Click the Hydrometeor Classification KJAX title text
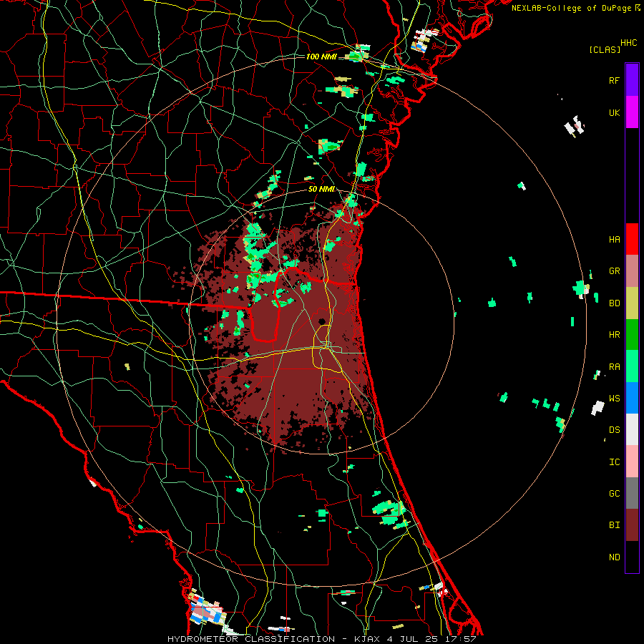This screenshot has width=644, height=644. (321, 639)
